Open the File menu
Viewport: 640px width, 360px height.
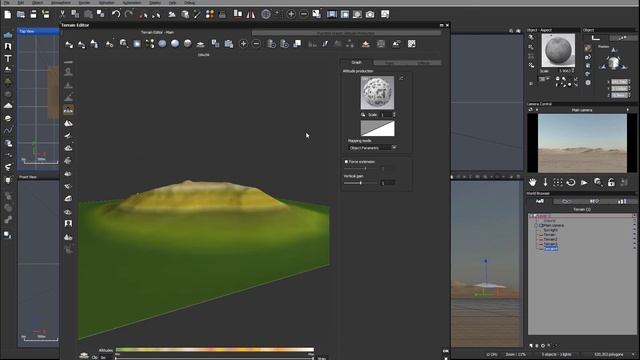pyautogui.click(x=7, y=2)
